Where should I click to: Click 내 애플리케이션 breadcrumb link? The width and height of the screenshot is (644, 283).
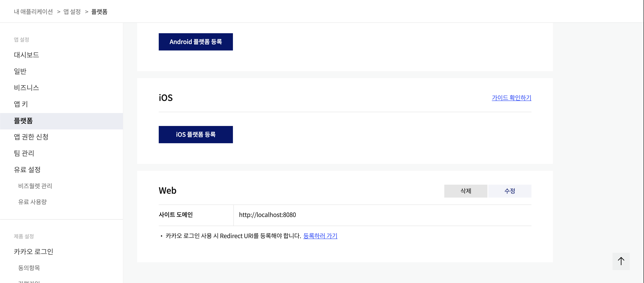point(33,12)
